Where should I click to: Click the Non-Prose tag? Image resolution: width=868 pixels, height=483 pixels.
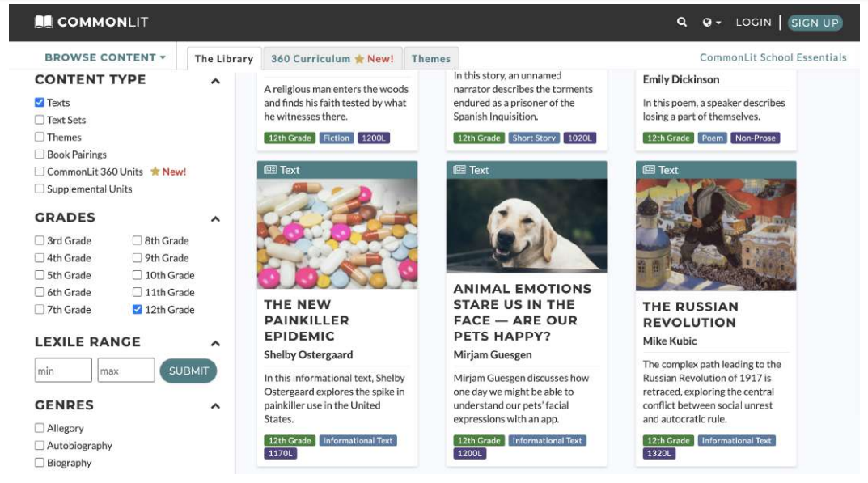[755, 138]
